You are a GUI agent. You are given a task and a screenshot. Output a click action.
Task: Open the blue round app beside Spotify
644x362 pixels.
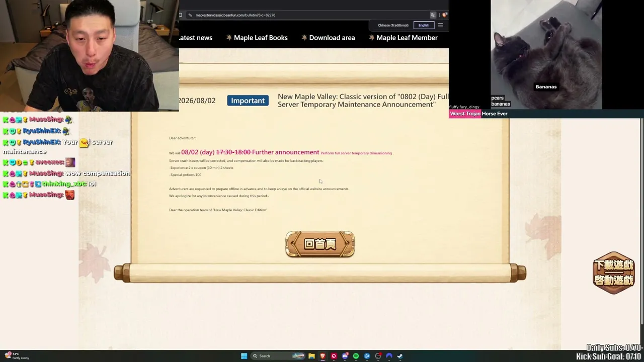tap(367, 356)
